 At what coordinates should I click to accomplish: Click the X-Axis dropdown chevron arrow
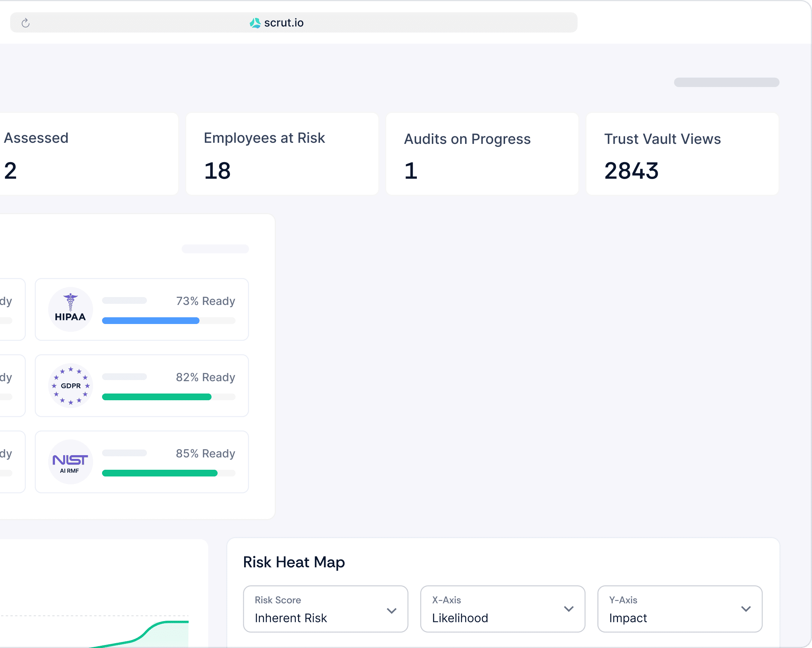coord(568,609)
